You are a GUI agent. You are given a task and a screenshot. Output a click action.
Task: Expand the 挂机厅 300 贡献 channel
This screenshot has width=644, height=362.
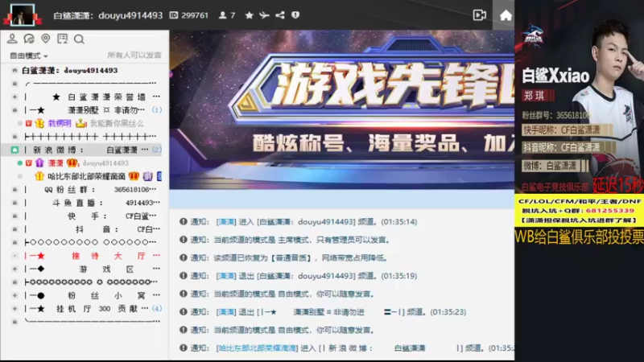click(14, 308)
